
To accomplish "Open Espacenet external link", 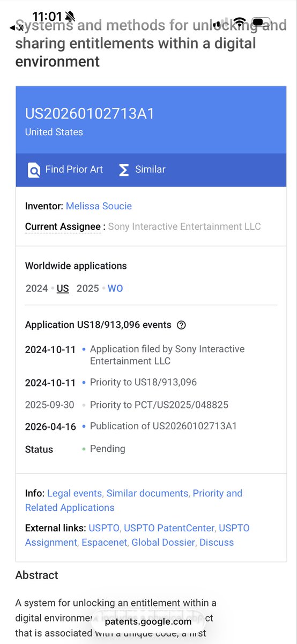I will [105, 543].
